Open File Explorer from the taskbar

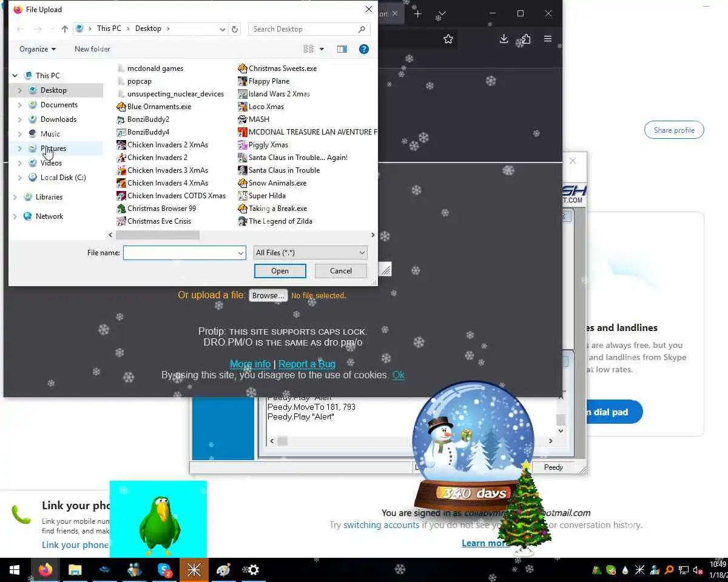tap(75, 570)
